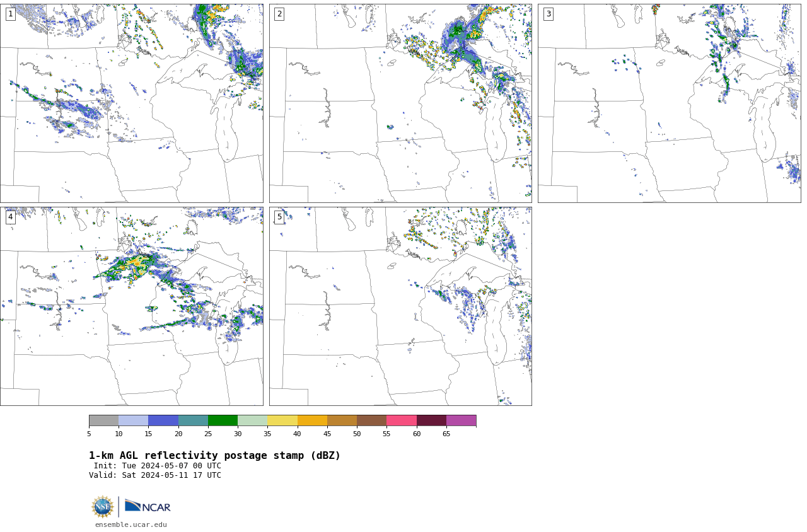Click the ensemble.ucar.edu text
This screenshot has height=532, width=807.
[x=131, y=524]
